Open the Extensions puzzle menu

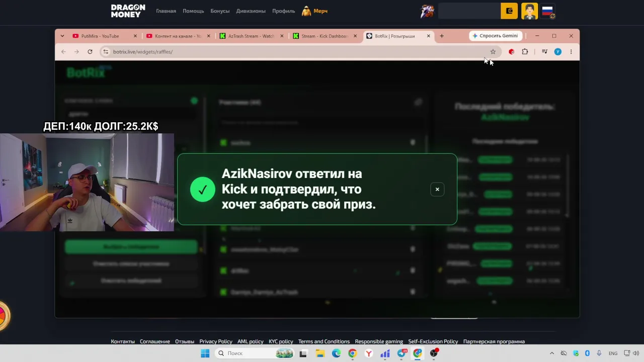(x=525, y=52)
